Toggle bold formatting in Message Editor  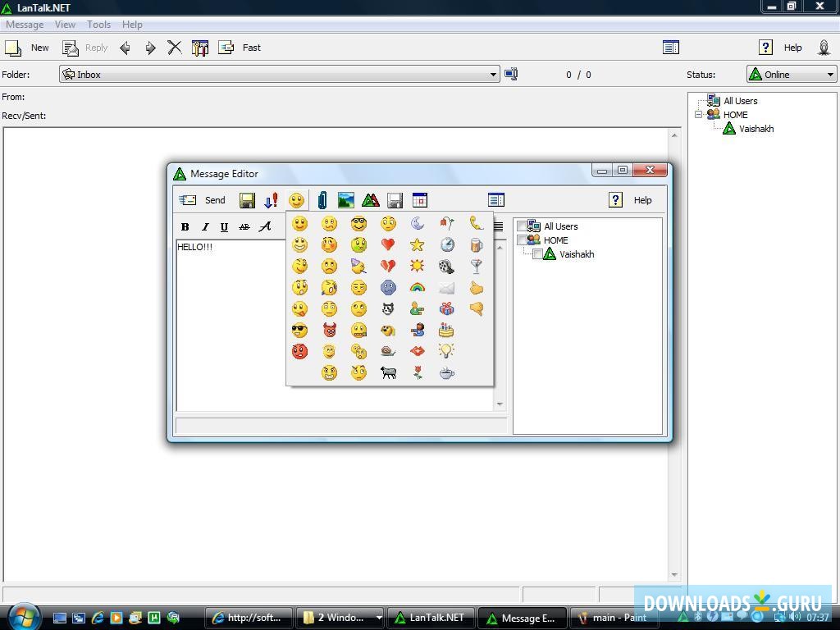(185, 226)
